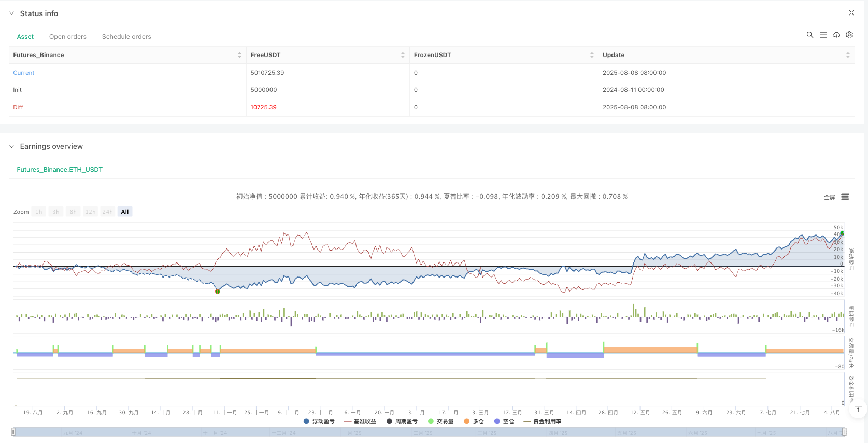
Task: Click the scroll-to-top arrow button
Action: [858, 409]
